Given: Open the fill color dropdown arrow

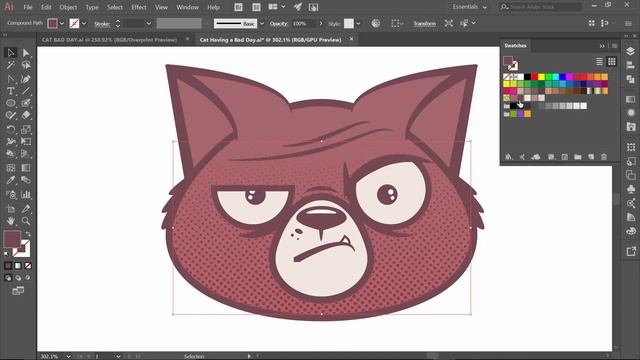Looking at the screenshot, I should coord(62,24).
